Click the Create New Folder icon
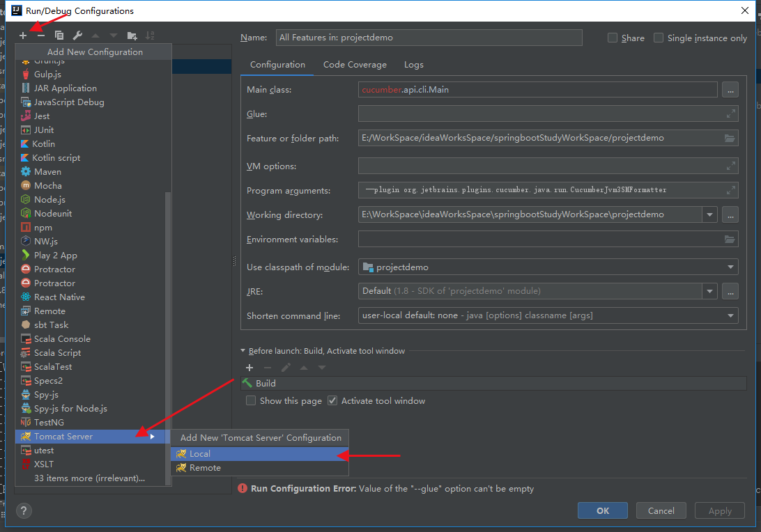Image resolution: width=761 pixels, height=532 pixels. point(132,36)
